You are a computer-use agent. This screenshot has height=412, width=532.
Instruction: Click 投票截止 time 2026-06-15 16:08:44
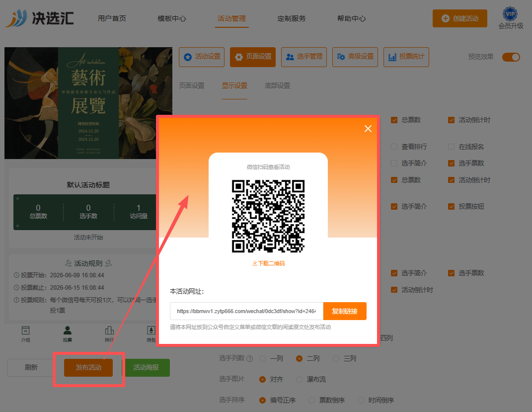77,288
